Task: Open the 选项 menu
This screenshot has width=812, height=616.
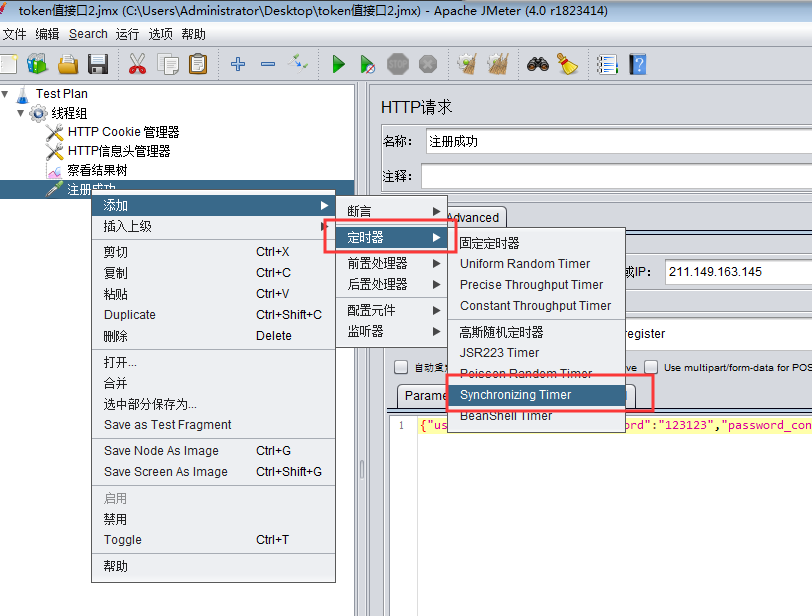Action: tap(161, 34)
